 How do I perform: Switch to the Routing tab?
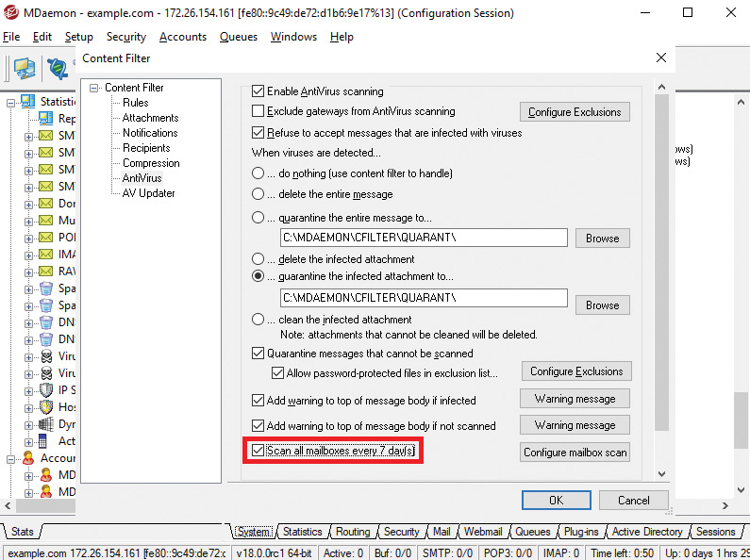tap(353, 532)
